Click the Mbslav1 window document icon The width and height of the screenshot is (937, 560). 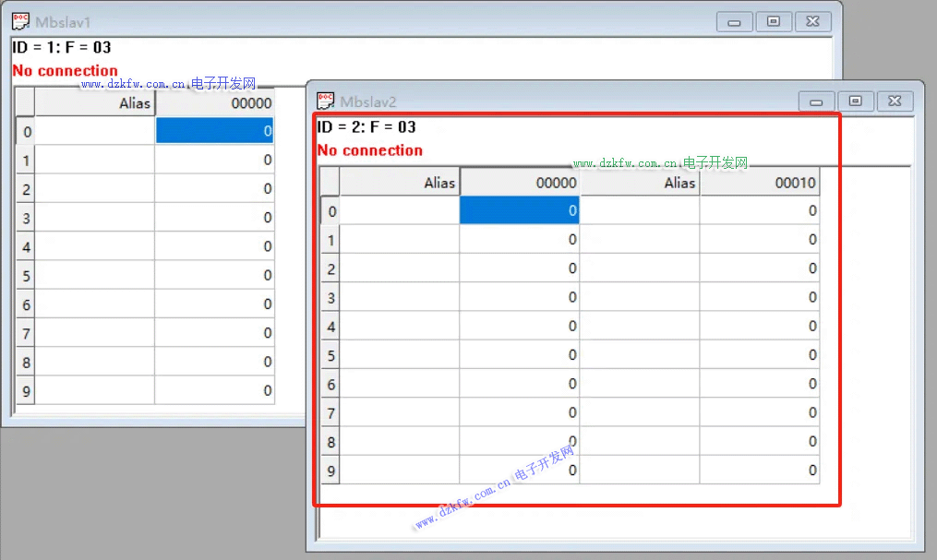(20, 21)
